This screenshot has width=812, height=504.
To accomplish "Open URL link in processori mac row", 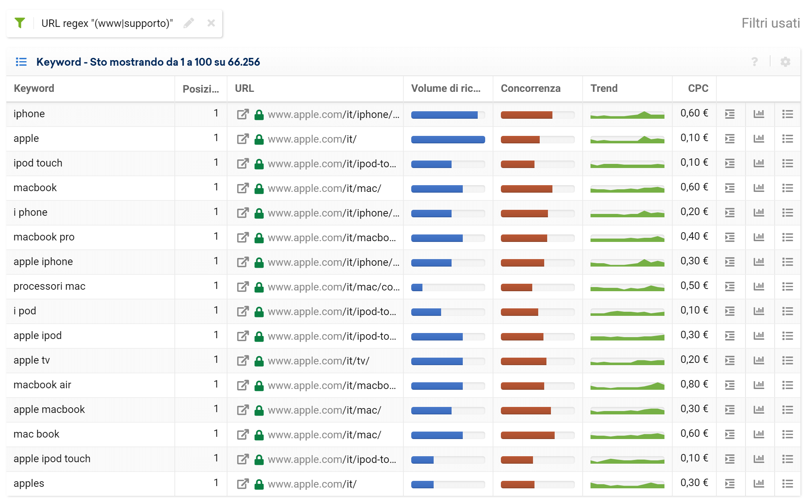I will click(x=334, y=287).
